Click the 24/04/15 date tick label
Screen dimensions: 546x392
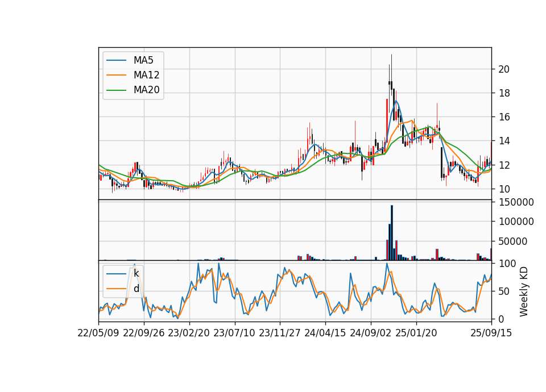click(x=325, y=333)
